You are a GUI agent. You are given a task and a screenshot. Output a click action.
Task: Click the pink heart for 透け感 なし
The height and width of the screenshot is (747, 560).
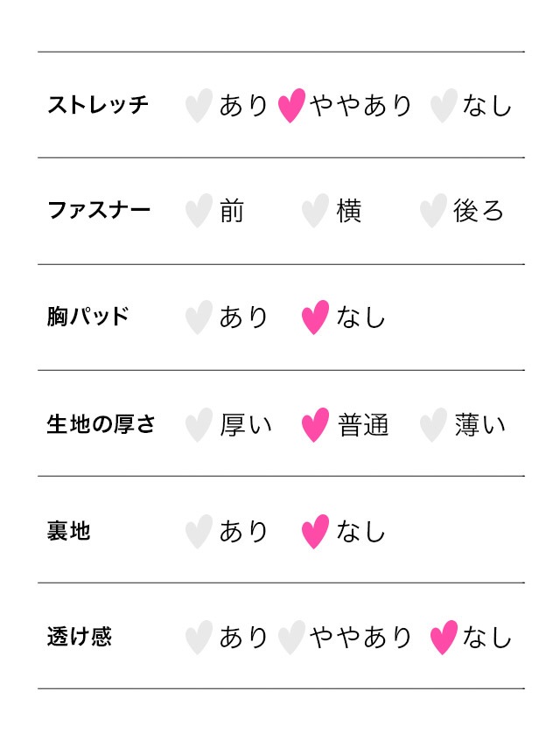(x=444, y=638)
